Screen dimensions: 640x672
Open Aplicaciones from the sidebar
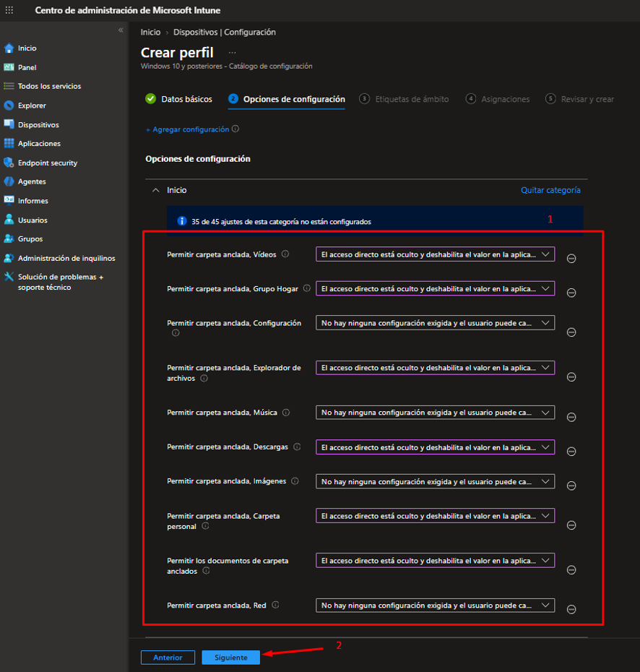point(39,144)
